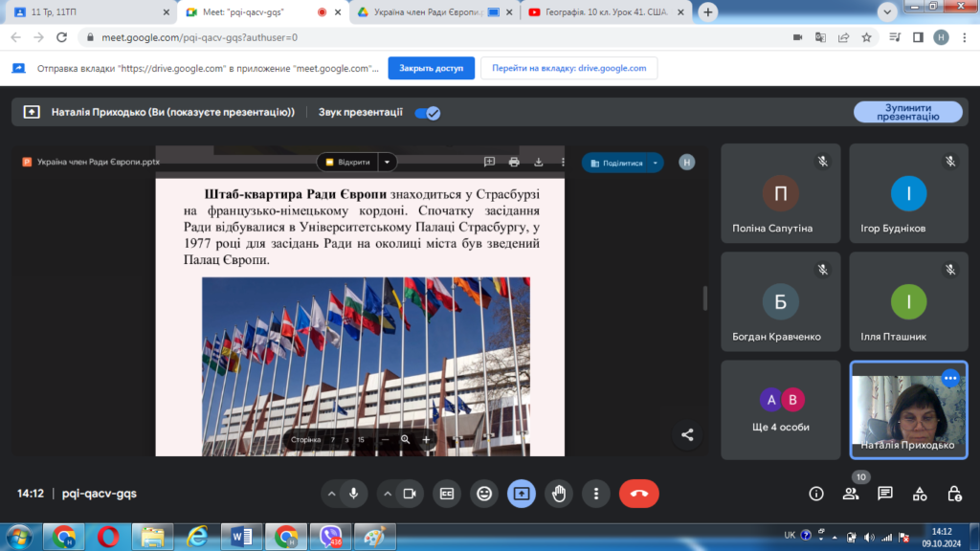Open the in-call chat panel
This screenshot has width=980, height=551.
point(885,494)
